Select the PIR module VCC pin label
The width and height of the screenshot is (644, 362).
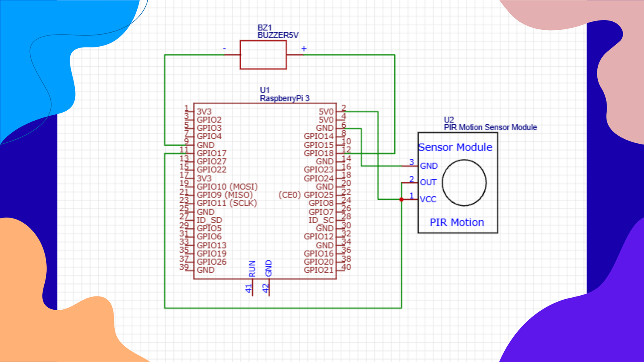(x=428, y=199)
